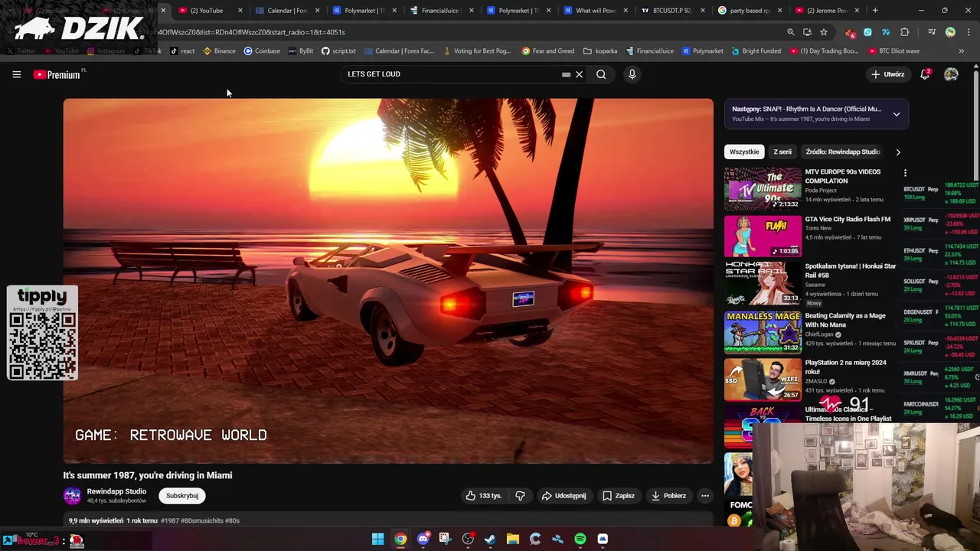Open the Binance bookmark
Screen dimensions: 980x551
(x=219, y=51)
